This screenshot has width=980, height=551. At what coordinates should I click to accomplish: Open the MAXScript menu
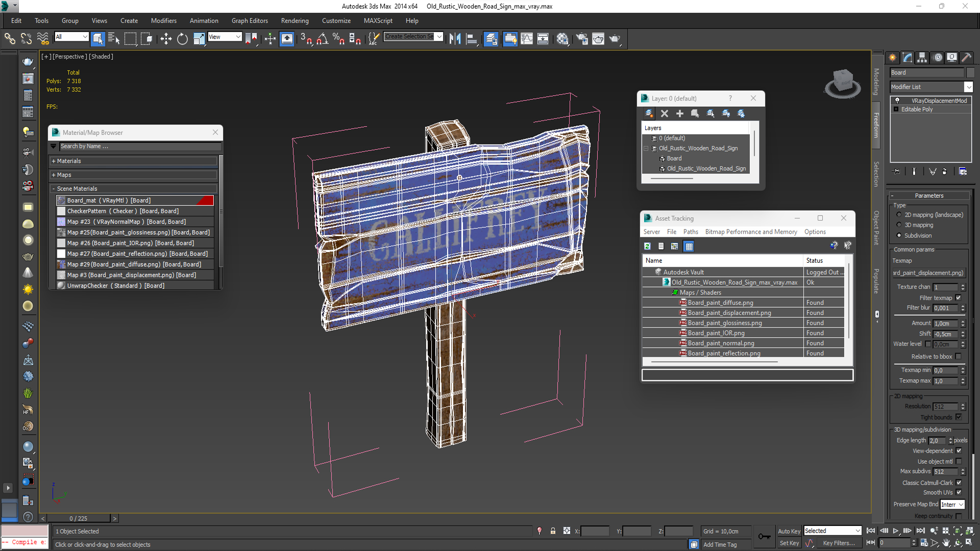[378, 21]
